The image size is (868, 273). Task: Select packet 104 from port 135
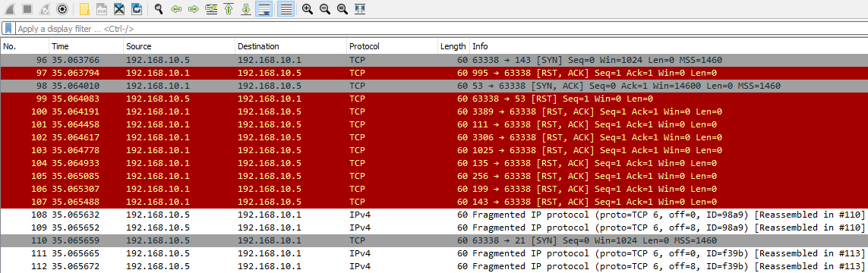[434, 163]
